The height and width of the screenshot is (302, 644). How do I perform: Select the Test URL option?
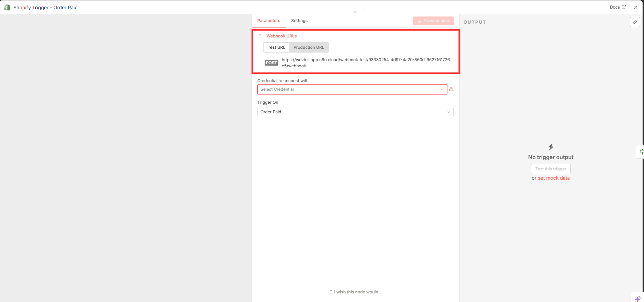point(276,47)
